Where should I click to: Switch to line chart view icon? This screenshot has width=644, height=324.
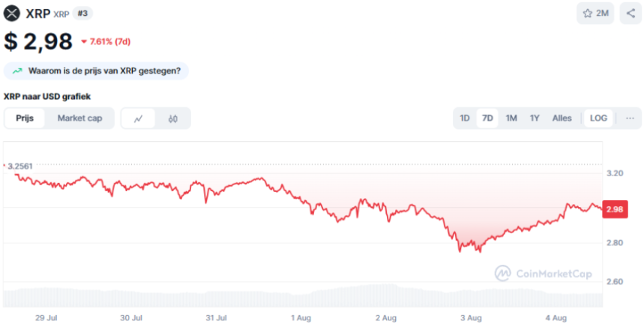coord(139,118)
